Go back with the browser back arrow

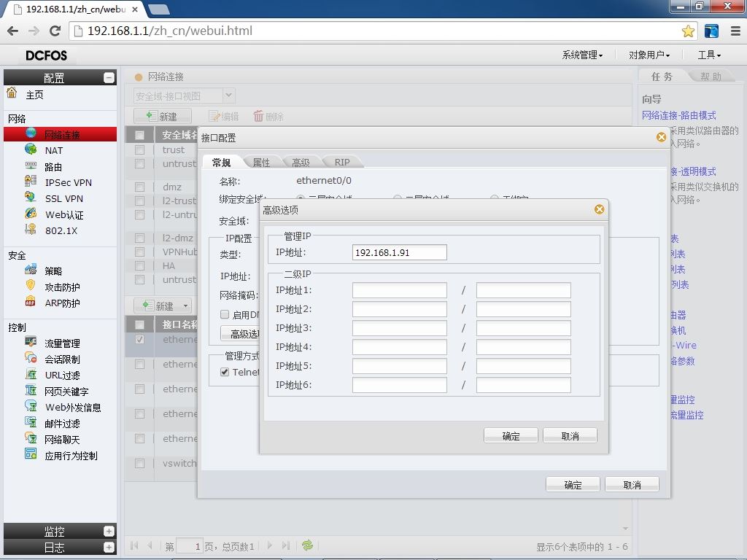[x=13, y=31]
